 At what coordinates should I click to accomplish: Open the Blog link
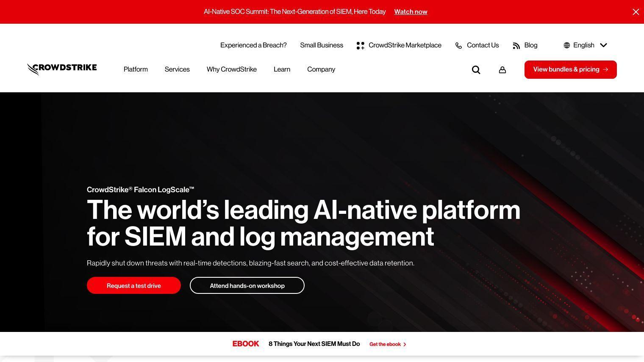pos(530,45)
